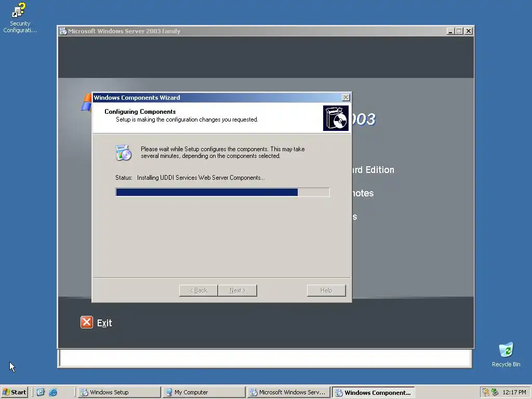This screenshot has width=532, height=399.
Task: Close the Windows Server 2003 family window
Action: click(x=469, y=31)
